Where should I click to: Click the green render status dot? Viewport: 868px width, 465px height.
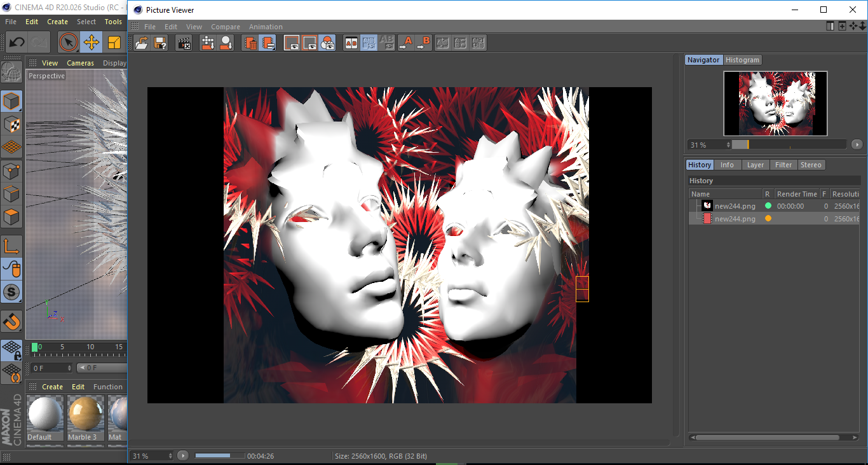(768, 205)
